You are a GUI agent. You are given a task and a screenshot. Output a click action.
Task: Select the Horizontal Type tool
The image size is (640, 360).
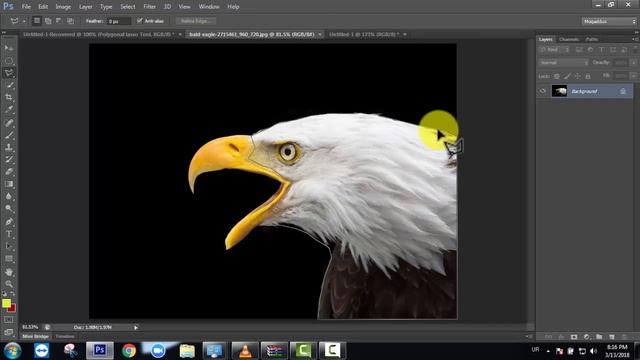9,234
